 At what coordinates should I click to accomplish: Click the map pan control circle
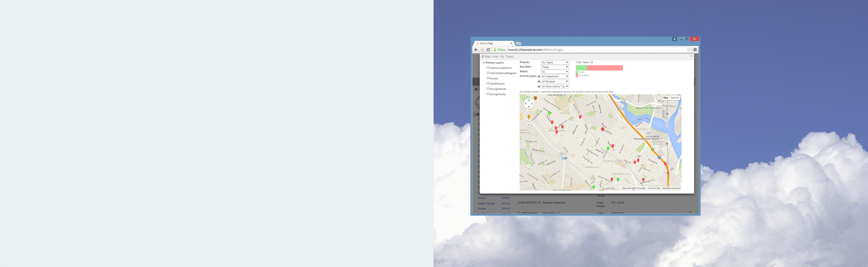click(529, 104)
